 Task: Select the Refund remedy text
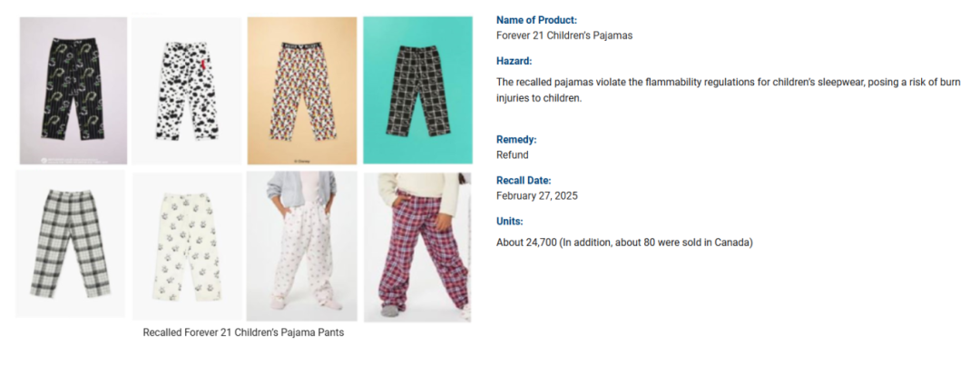click(513, 155)
